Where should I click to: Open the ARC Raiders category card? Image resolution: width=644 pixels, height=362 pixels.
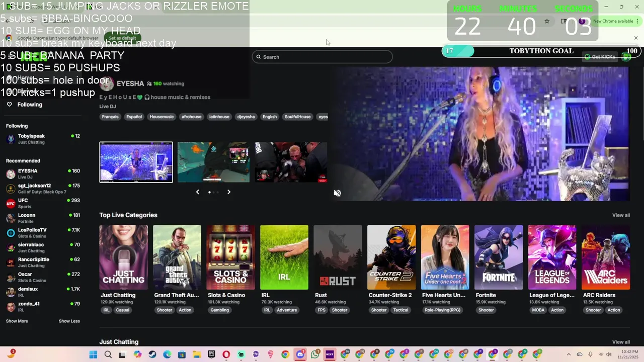tap(606, 257)
